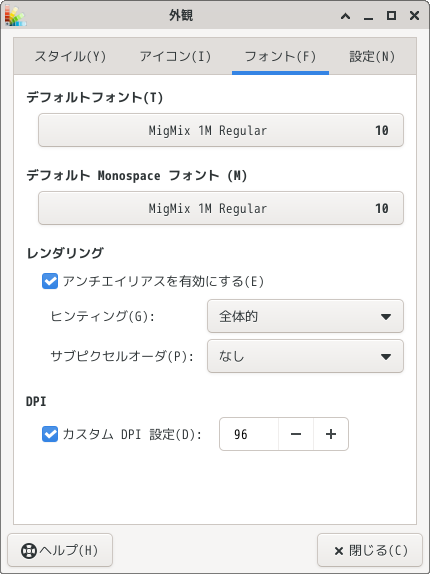430x574 pixels.
Task: Open the サブピクセルオーダ dropdown
Action: pyautogui.click(x=305, y=356)
